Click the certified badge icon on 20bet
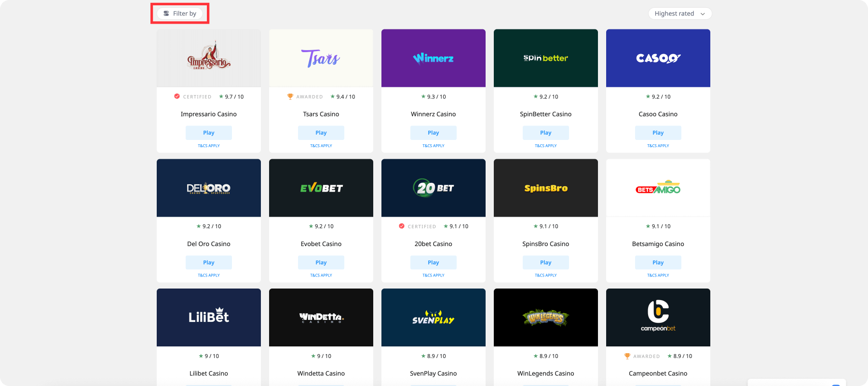 [402, 226]
